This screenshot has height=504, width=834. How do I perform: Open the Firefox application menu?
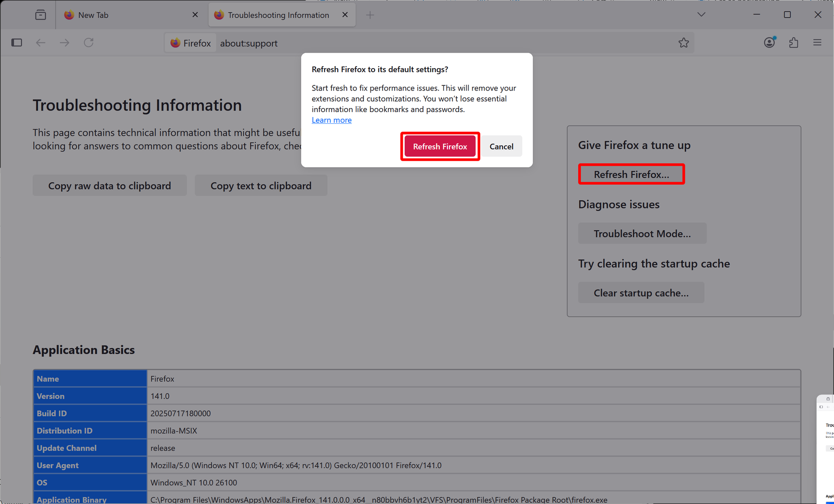click(x=817, y=42)
